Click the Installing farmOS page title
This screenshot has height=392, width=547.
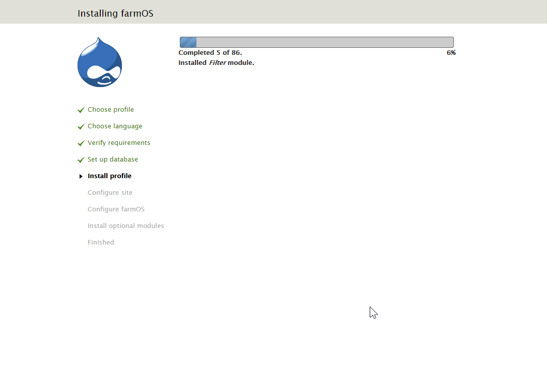click(x=115, y=13)
